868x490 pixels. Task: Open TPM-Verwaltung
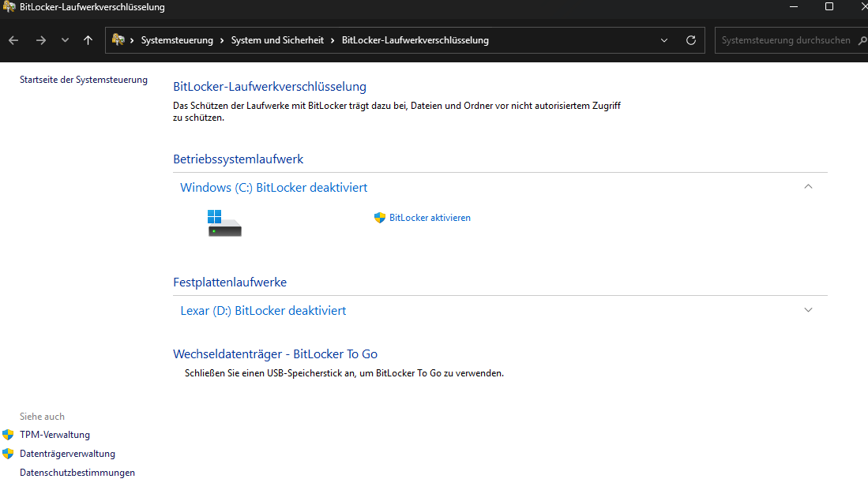tap(54, 435)
